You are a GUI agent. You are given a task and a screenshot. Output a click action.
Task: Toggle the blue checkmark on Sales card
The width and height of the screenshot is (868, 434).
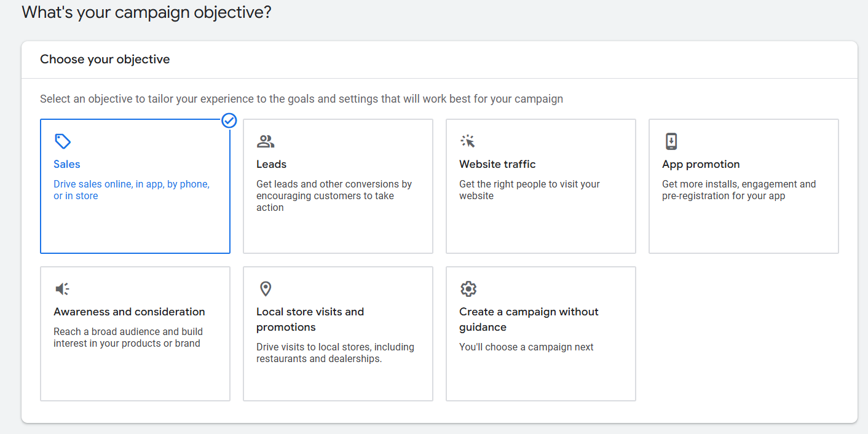[x=229, y=120]
